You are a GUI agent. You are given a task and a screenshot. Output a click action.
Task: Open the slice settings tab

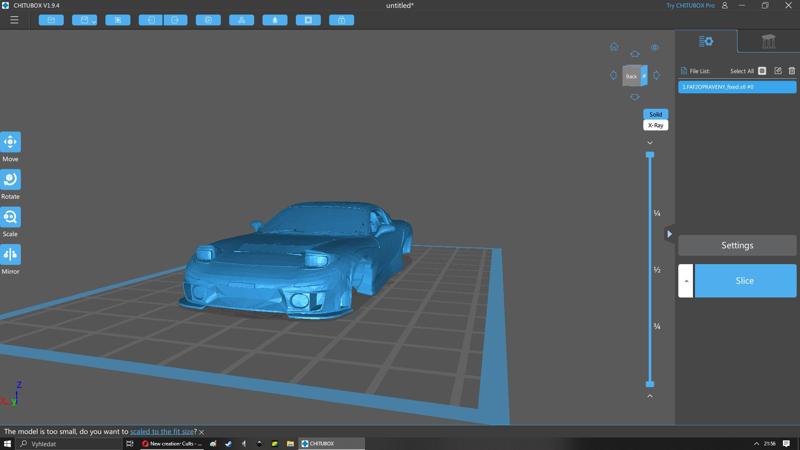pos(706,41)
